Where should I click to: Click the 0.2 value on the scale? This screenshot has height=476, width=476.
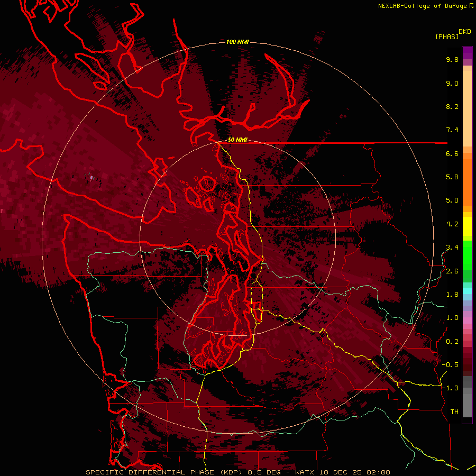point(452,342)
